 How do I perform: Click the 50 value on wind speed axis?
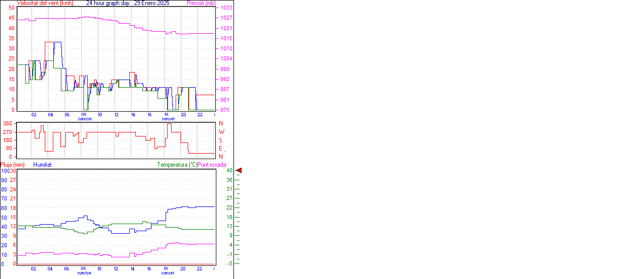coord(11,8)
